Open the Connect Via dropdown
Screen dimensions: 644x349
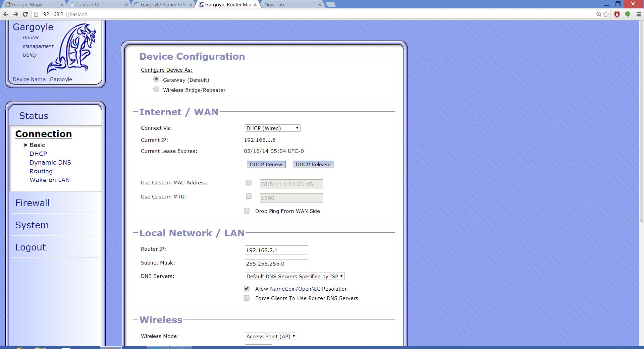272,128
